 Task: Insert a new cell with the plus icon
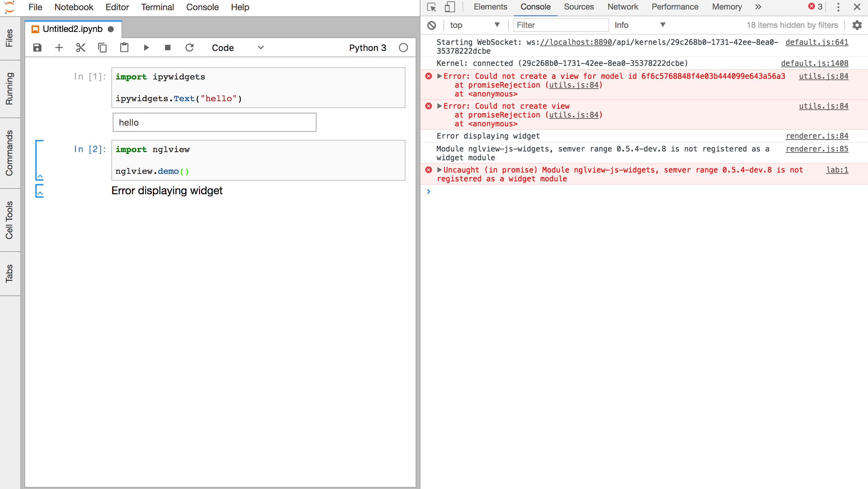[59, 48]
